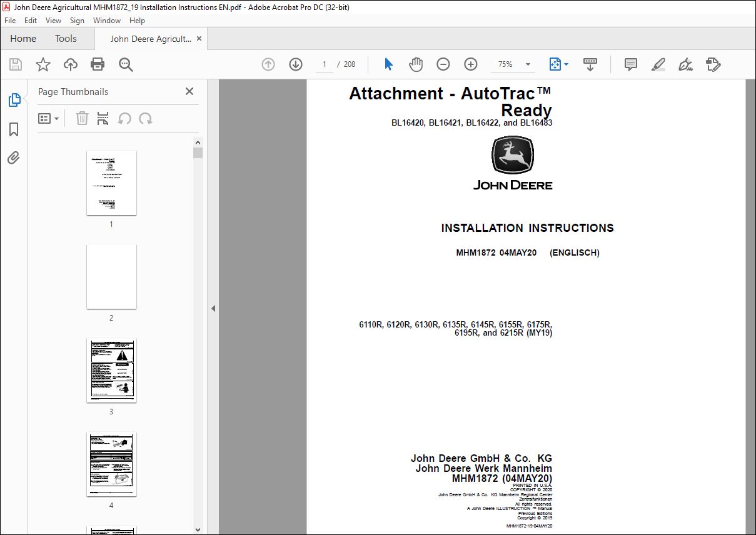Click the 'John Deere Werk Mannheim' text
The width and height of the screenshot is (756, 535).
pos(483,469)
